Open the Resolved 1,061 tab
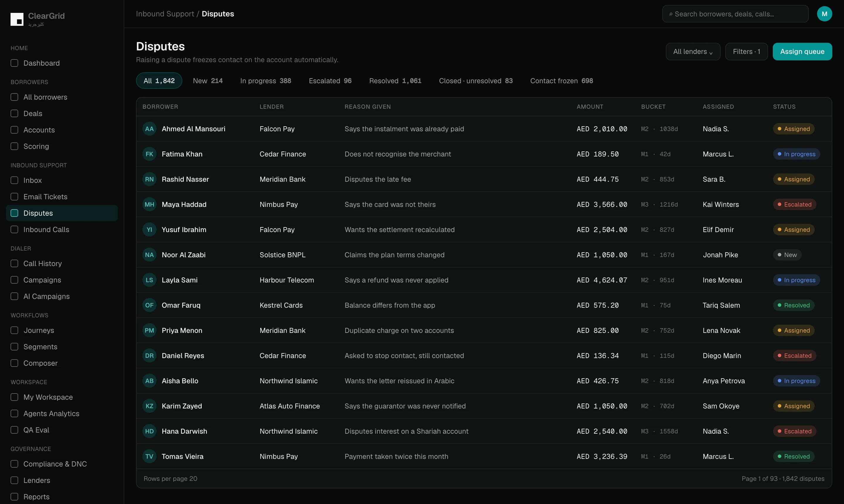844x504 pixels. click(x=395, y=81)
